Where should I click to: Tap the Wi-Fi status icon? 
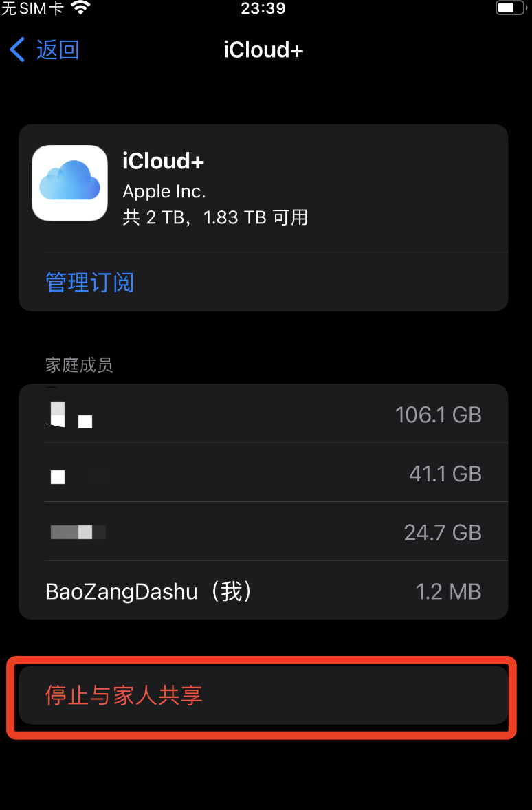(x=81, y=9)
